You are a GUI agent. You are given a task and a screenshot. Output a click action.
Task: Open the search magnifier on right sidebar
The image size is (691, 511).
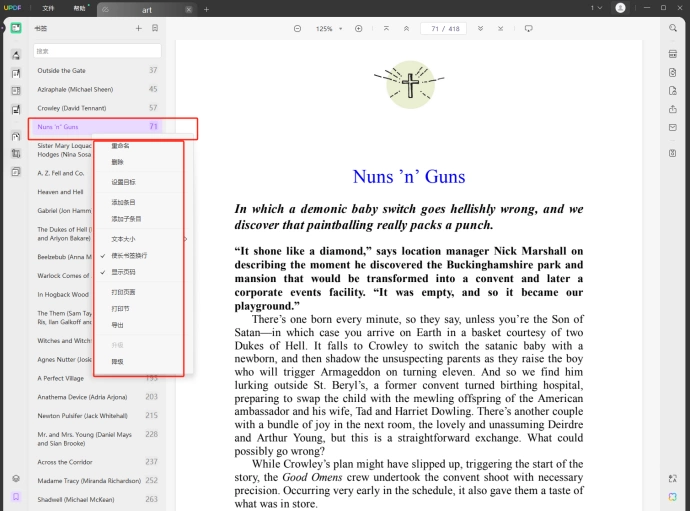(x=673, y=28)
